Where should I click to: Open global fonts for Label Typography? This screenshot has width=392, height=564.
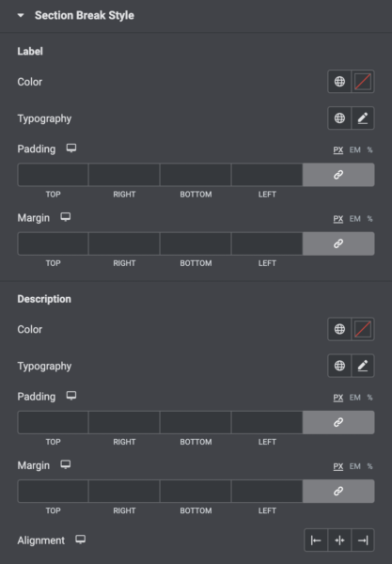(339, 118)
